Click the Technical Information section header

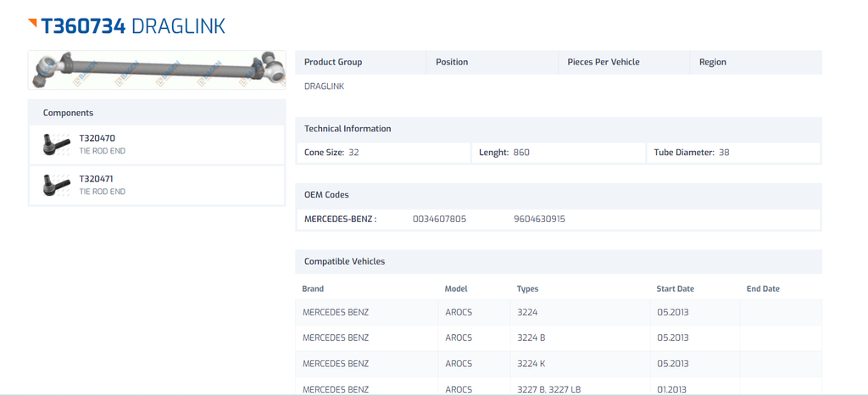point(559,129)
